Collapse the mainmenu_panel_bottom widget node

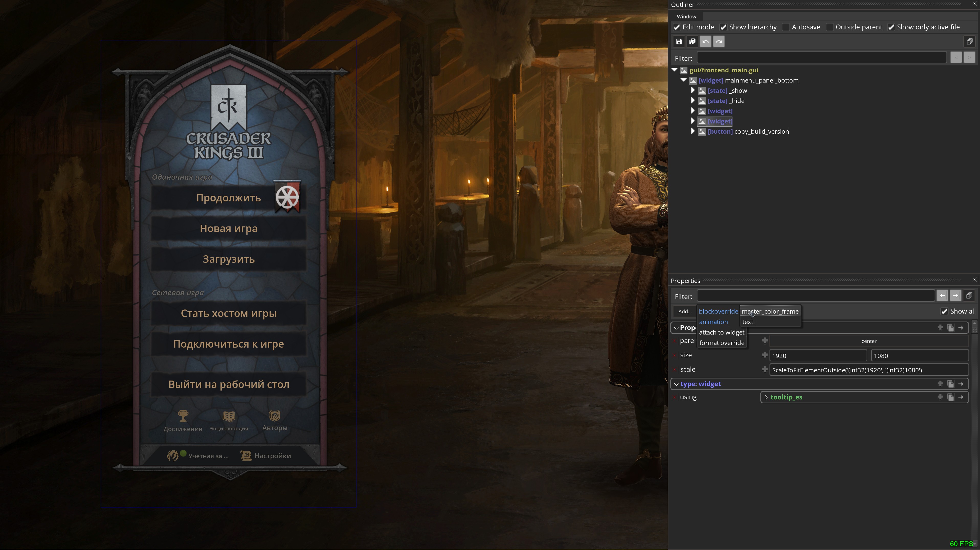click(684, 80)
